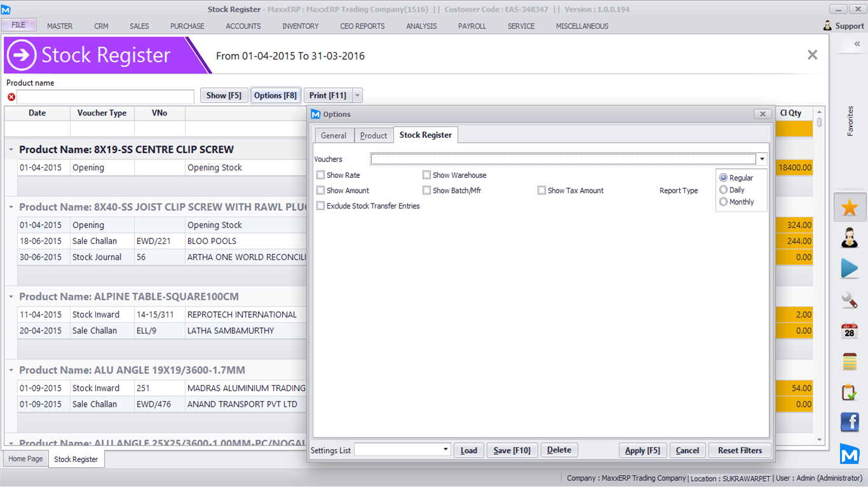Open the wrench tools icon in sidebar
The width and height of the screenshot is (868, 488).
[x=850, y=299]
